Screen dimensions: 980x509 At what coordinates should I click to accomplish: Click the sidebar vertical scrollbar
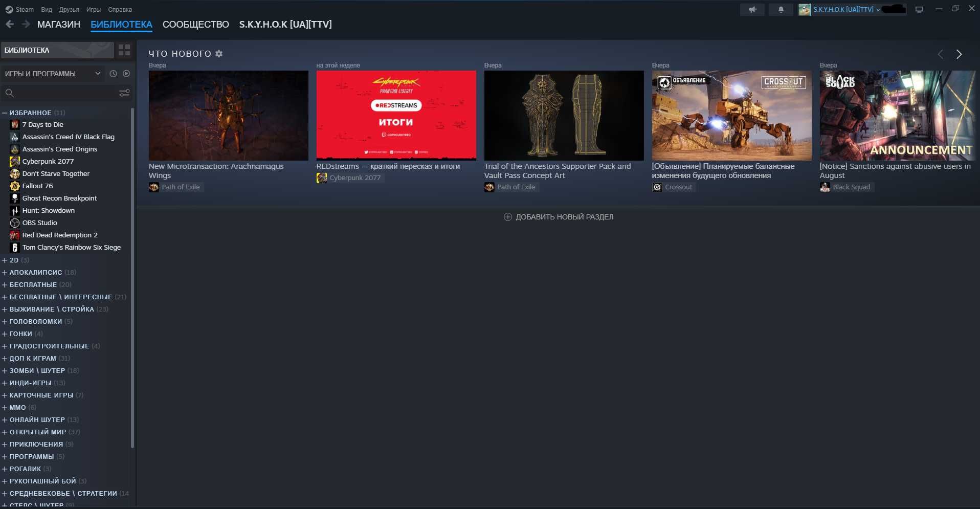(132, 278)
